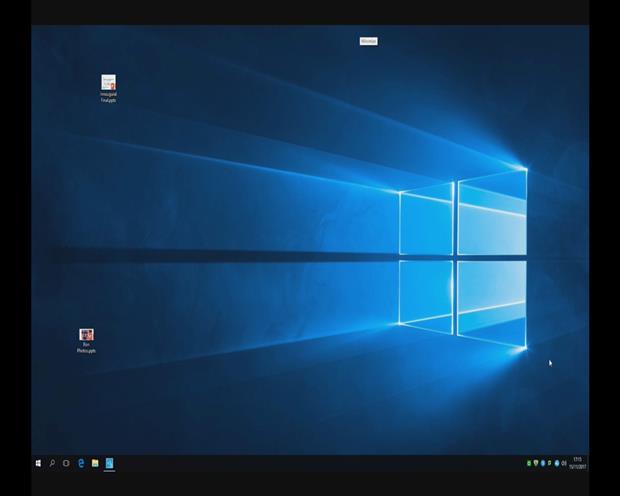Click the Inaugural Final.pptx file name label
This screenshot has height=496, width=620.
click(x=108, y=98)
